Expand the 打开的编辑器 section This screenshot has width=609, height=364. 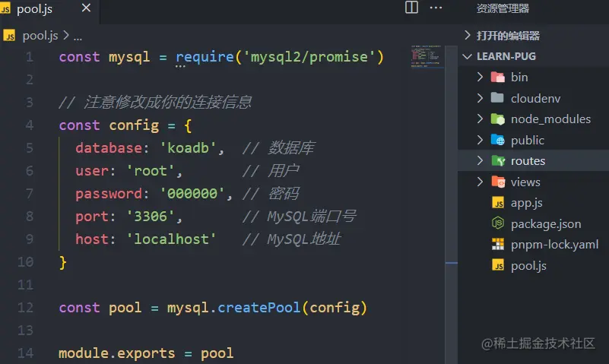coord(468,35)
